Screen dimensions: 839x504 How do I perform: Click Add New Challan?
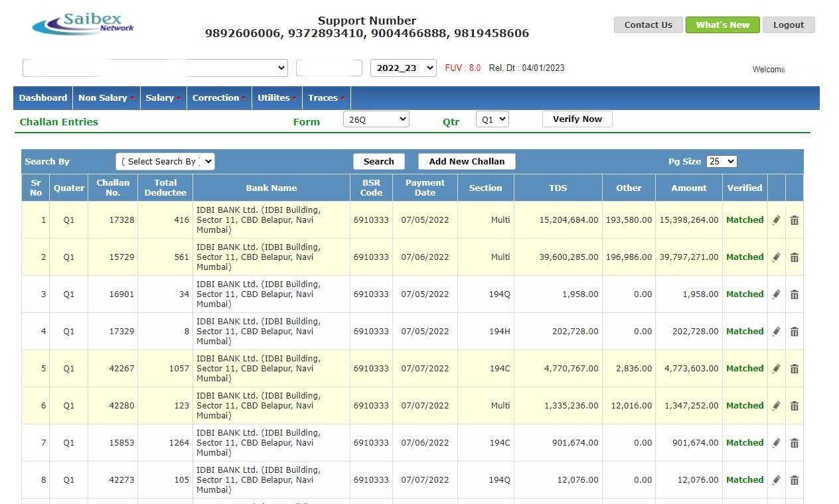point(467,161)
